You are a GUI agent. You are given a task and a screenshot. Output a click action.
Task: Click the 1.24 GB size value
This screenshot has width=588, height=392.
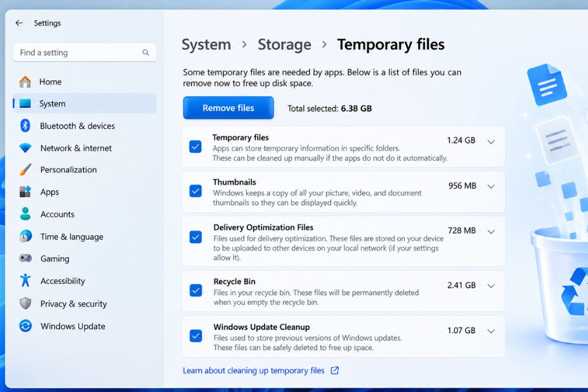[x=461, y=140]
